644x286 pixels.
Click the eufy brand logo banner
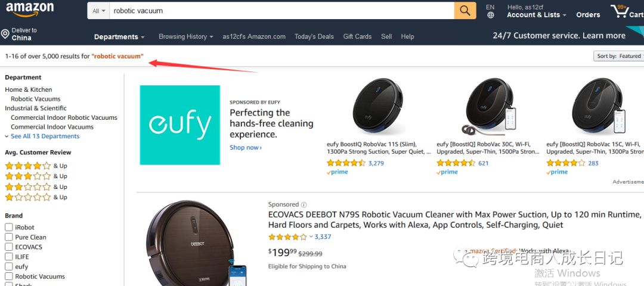tap(179, 125)
